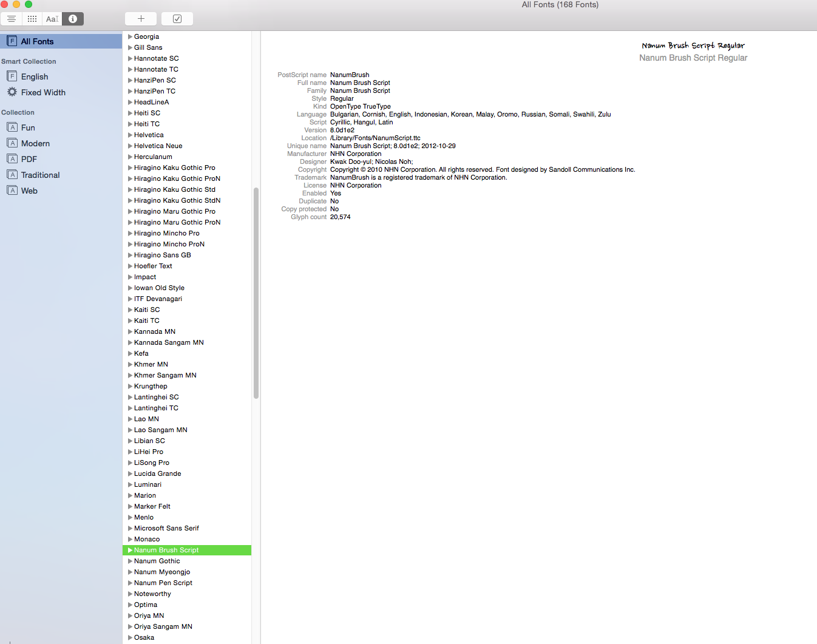Select Helvetica in the font list
This screenshot has height=644, width=817.
click(x=149, y=135)
